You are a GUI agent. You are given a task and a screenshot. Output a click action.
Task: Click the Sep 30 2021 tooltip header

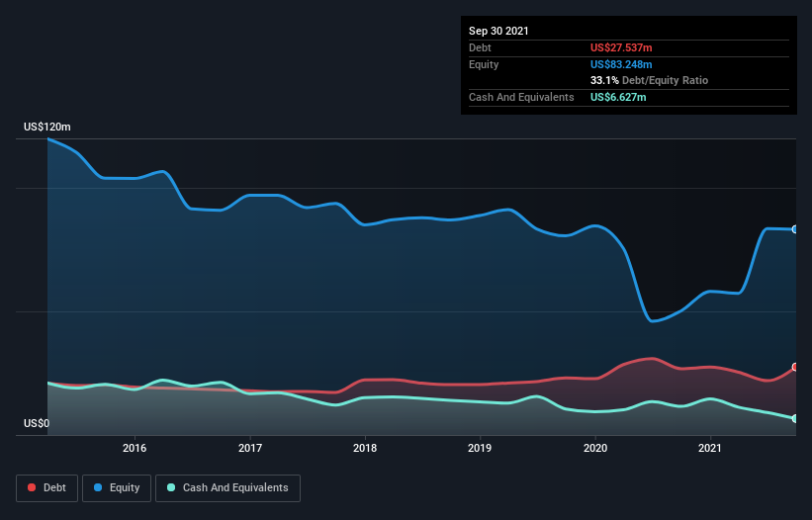(498, 31)
